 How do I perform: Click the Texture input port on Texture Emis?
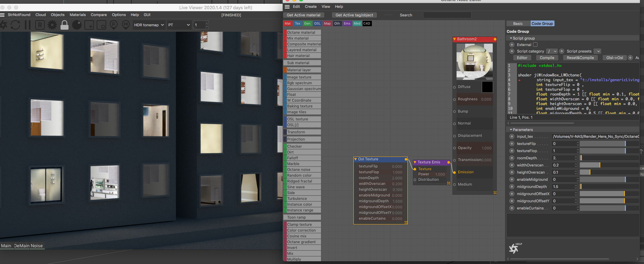tap(415, 169)
